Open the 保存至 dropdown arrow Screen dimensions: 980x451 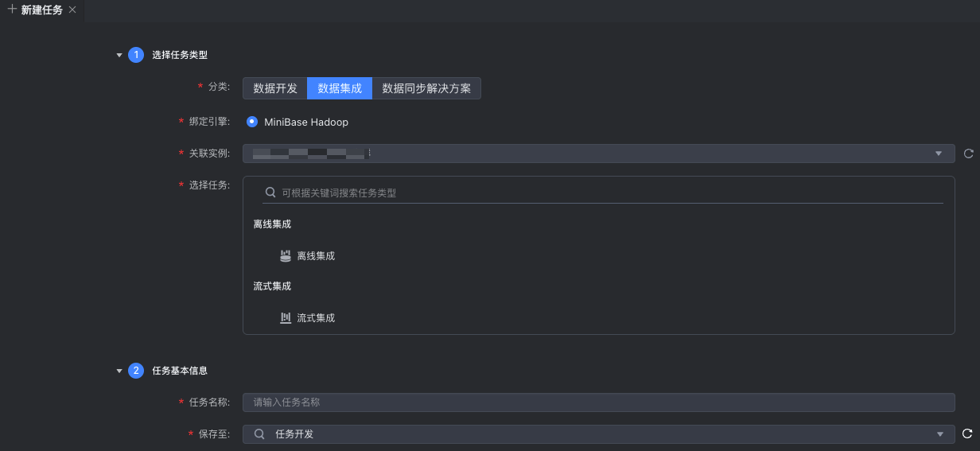(939, 434)
